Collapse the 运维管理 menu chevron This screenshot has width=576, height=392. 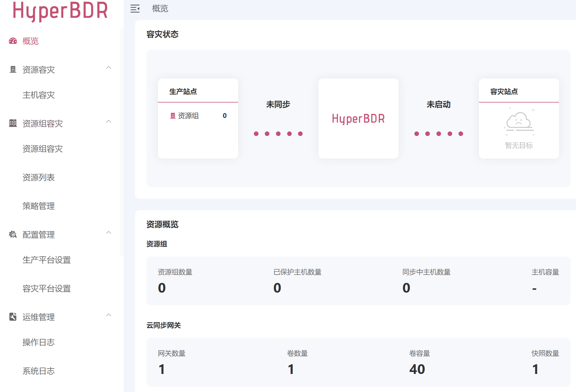tap(109, 315)
